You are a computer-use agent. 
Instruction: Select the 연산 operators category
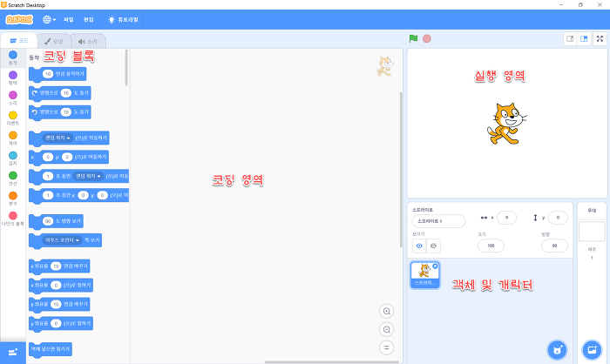(13, 179)
